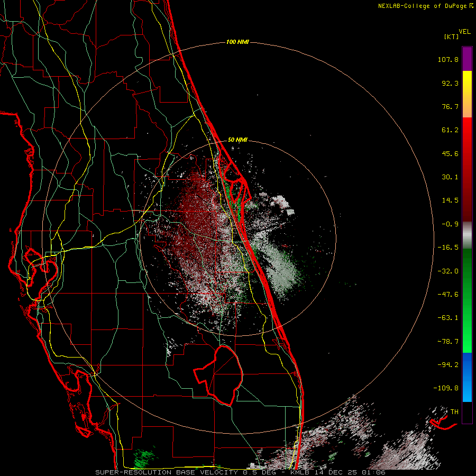The height and width of the screenshot is (476, 476).
Task: Click the 107.8 velocity scale value
Action: pos(448,59)
